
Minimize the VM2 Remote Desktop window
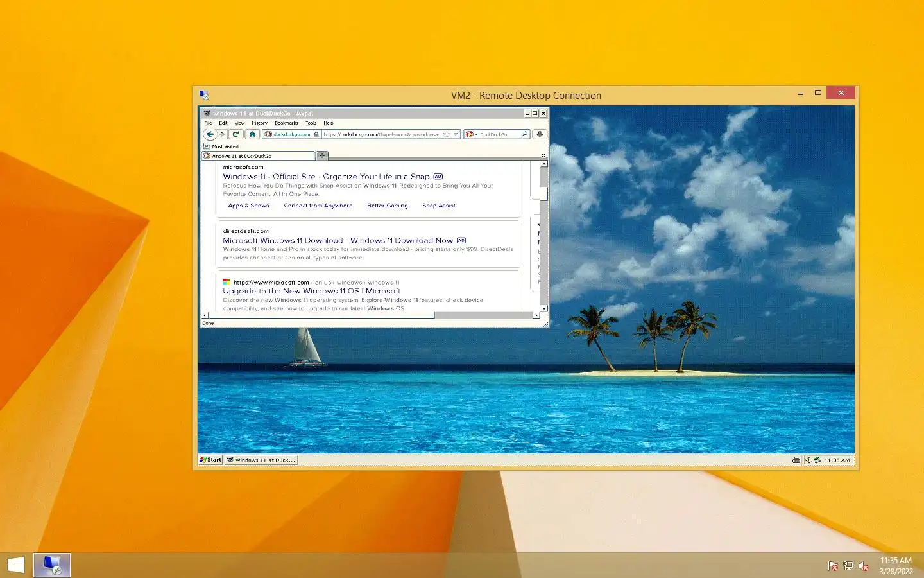(x=801, y=93)
